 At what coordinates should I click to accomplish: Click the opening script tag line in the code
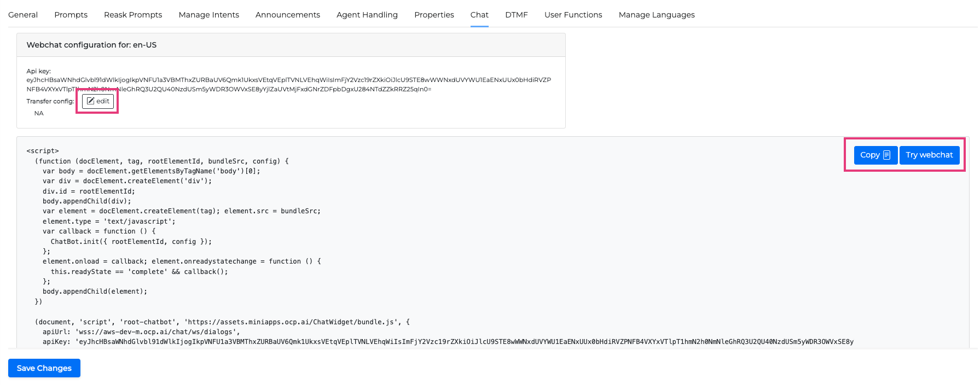[x=43, y=151]
